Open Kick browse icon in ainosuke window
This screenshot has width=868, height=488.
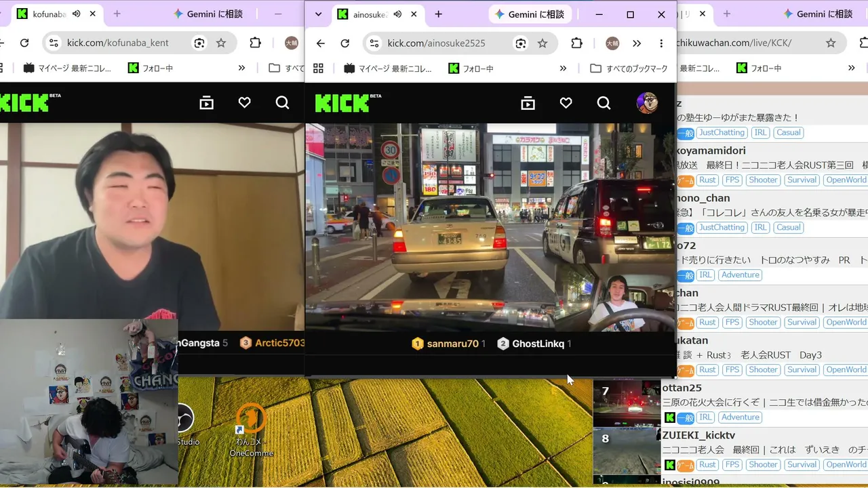[x=528, y=103]
